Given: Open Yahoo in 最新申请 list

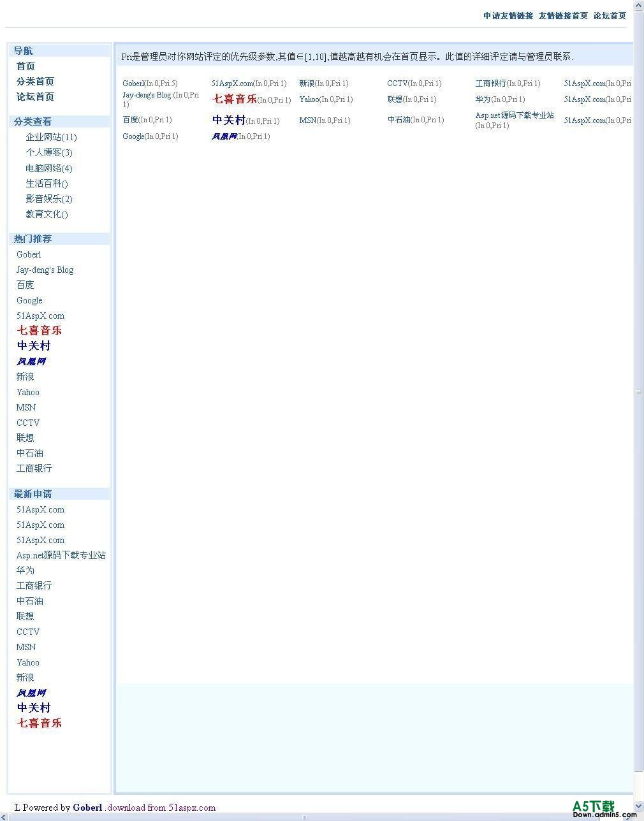Looking at the screenshot, I should click(28, 662).
